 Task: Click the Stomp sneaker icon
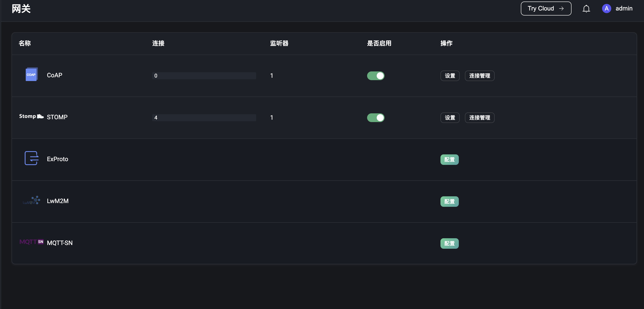[31, 116]
